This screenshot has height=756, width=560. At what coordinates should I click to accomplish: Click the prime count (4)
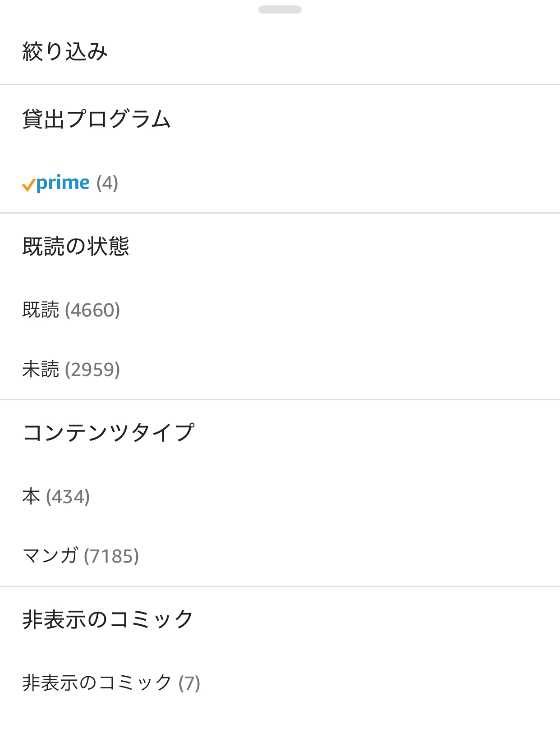107,183
